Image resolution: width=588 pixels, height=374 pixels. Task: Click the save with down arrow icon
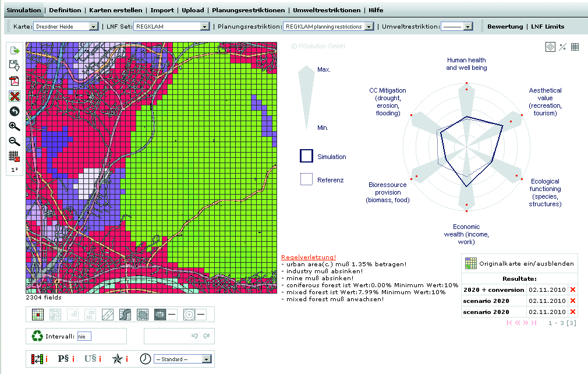click(x=15, y=66)
